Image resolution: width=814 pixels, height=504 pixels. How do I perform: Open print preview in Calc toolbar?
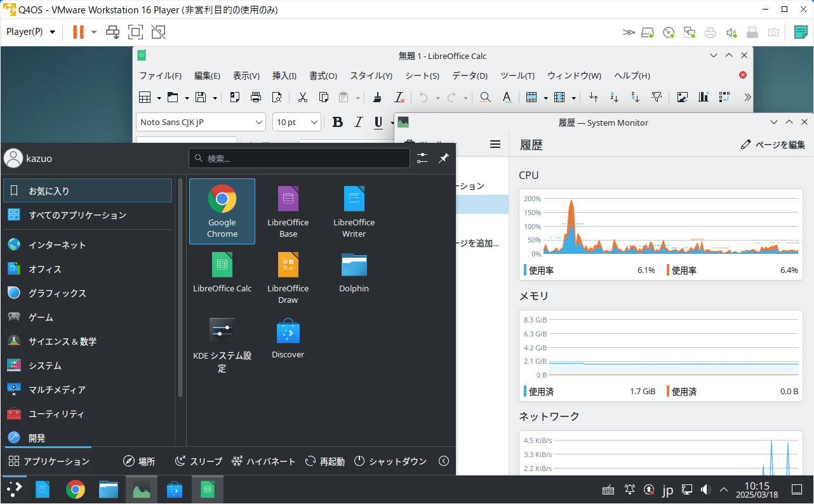277,97
